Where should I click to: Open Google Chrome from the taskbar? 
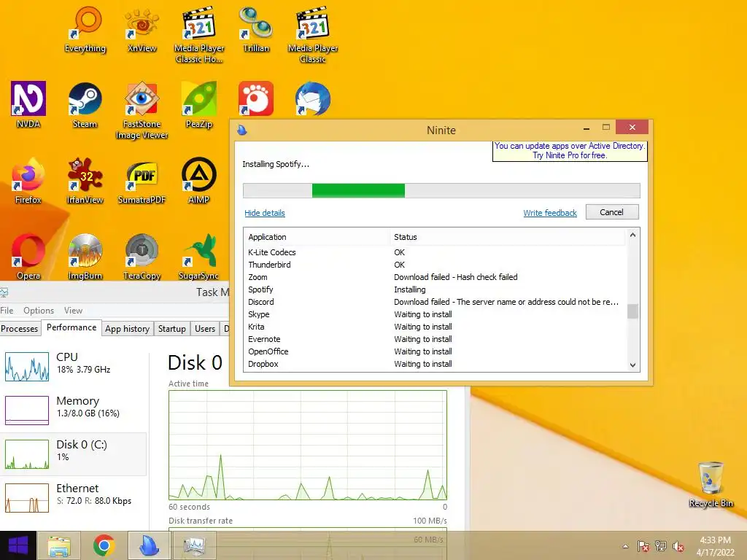(104, 545)
